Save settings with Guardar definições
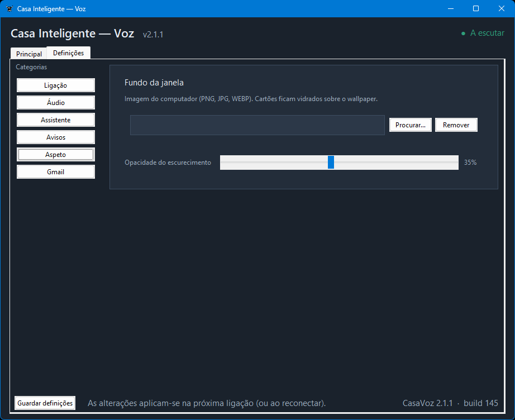 tap(45, 403)
